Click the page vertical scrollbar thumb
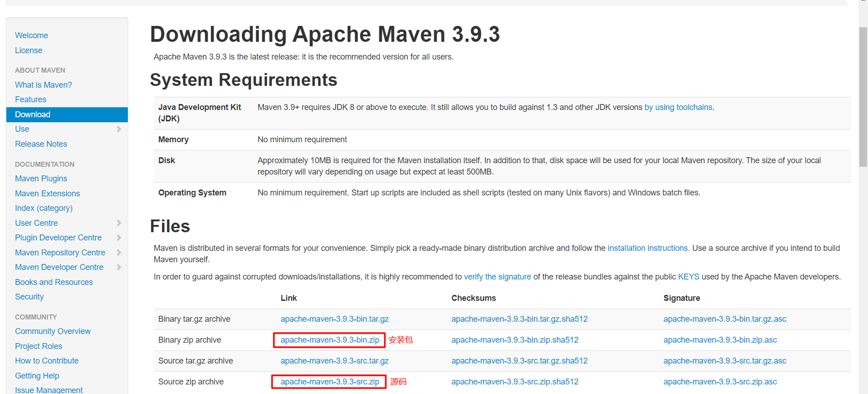This screenshot has height=394, width=868. click(x=863, y=97)
